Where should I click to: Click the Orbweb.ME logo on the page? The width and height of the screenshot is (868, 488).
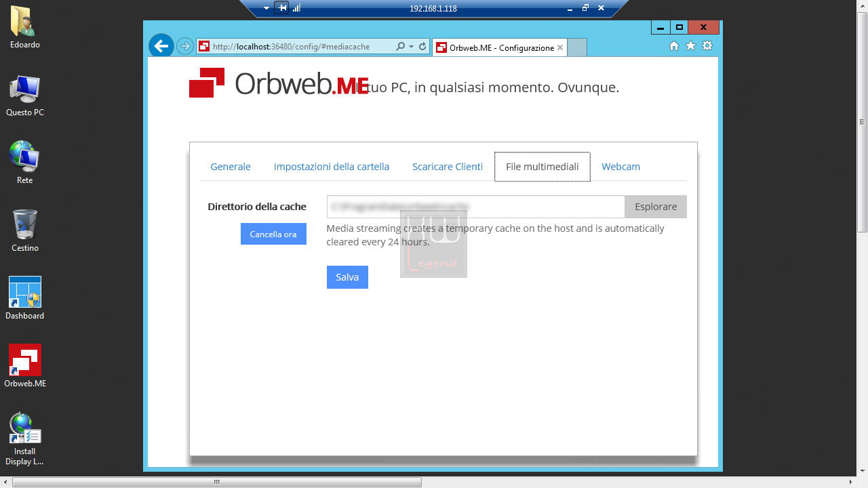[x=279, y=83]
